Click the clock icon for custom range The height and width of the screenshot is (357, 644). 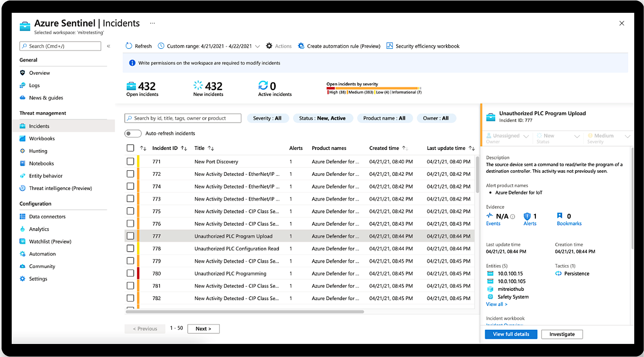[x=161, y=46]
